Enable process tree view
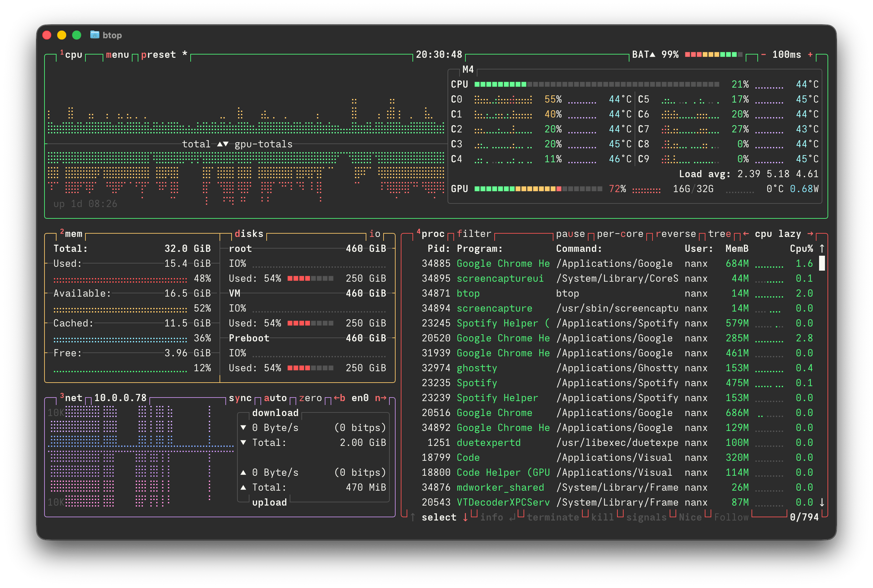The height and width of the screenshot is (588, 873). [x=719, y=234]
